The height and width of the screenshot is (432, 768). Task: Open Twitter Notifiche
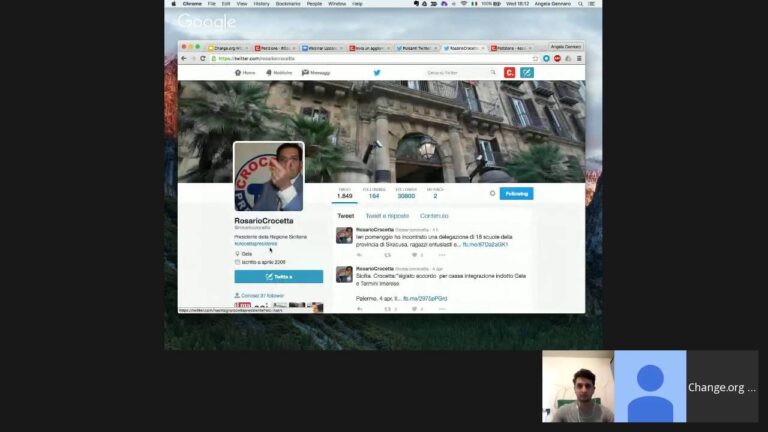click(x=279, y=72)
